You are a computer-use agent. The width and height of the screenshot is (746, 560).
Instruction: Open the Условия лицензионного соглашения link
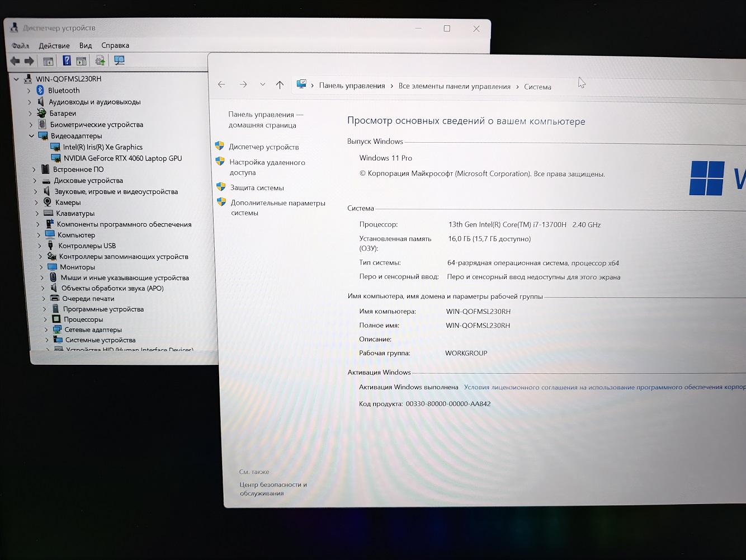tap(605, 387)
